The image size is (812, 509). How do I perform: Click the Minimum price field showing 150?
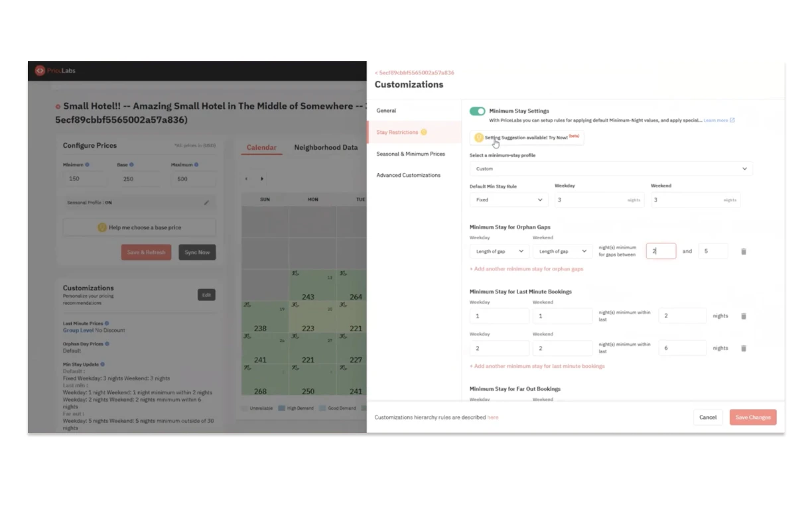[84, 179]
